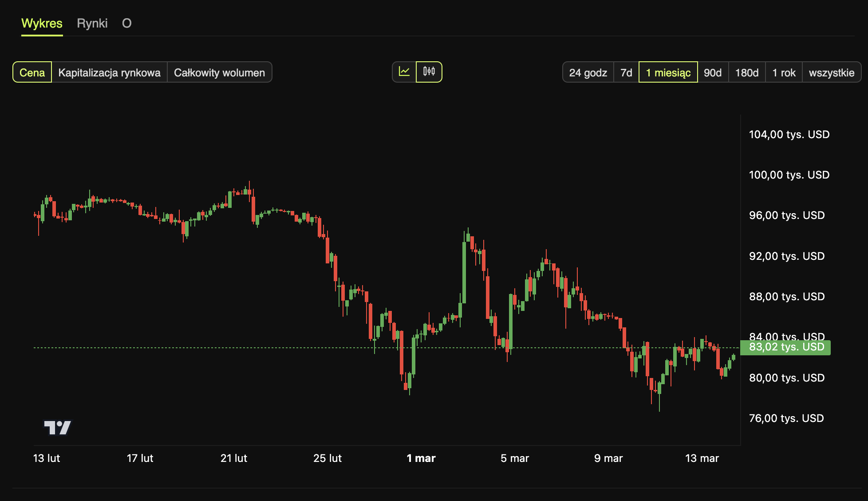Choose the 180d time range
The height and width of the screenshot is (501, 868).
pyautogui.click(x=747, y=72)
